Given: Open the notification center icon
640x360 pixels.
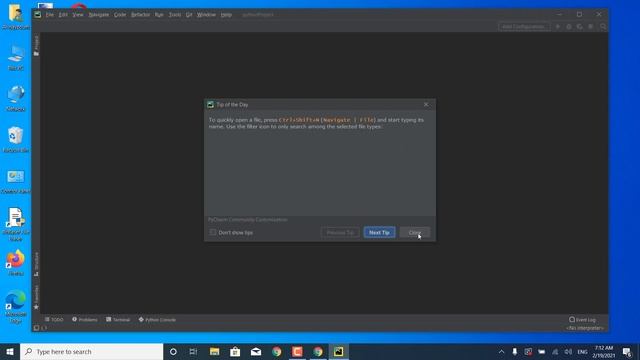Looking at the screenshot, I should [627, 351].
